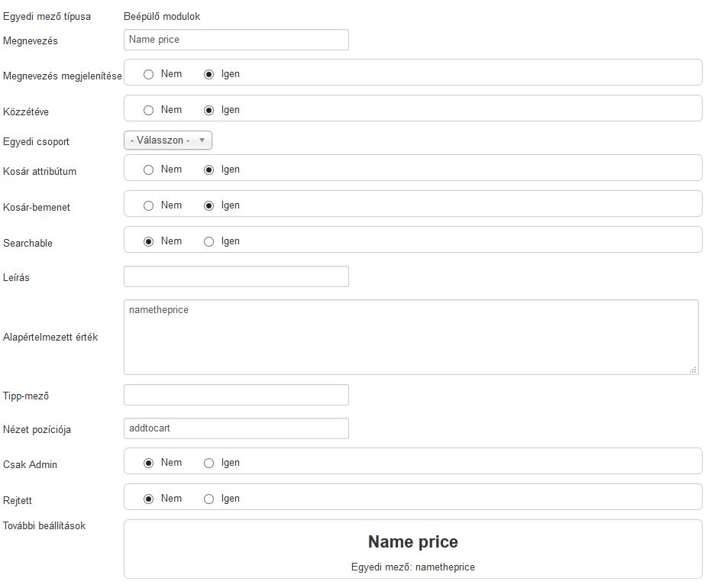
Task: Select Igen for Megnevezés megjelenítése
Action: click(x=209, y=74)
